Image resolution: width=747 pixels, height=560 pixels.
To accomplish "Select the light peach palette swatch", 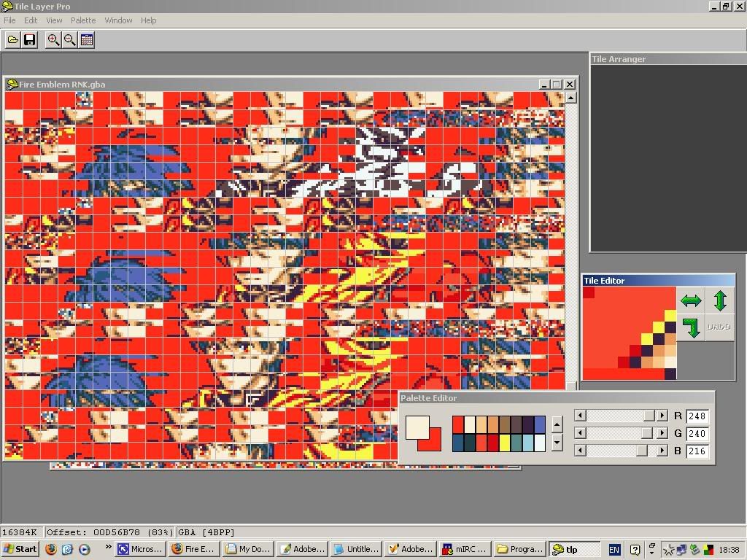I will pos(481,425).
